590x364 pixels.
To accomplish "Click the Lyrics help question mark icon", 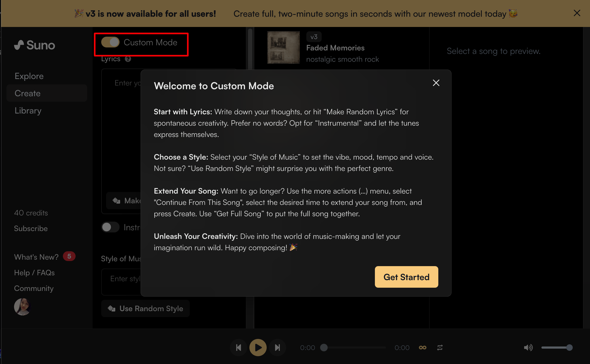I will point(128,59).
